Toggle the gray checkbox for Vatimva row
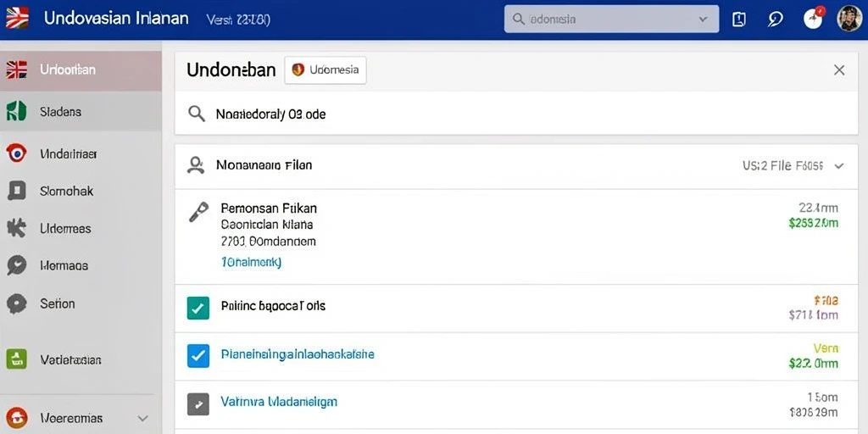Viewport: 868px width, 434px height. [198, 403]
